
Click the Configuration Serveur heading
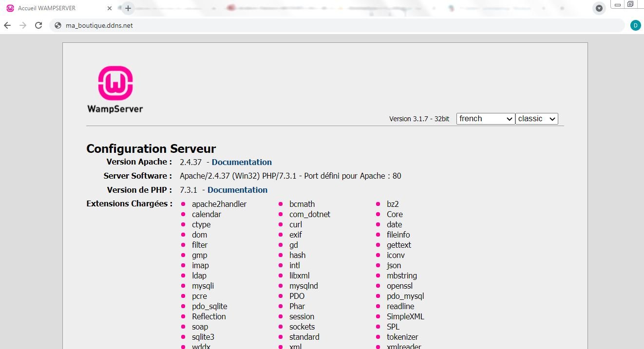click(x=151, y=148)
